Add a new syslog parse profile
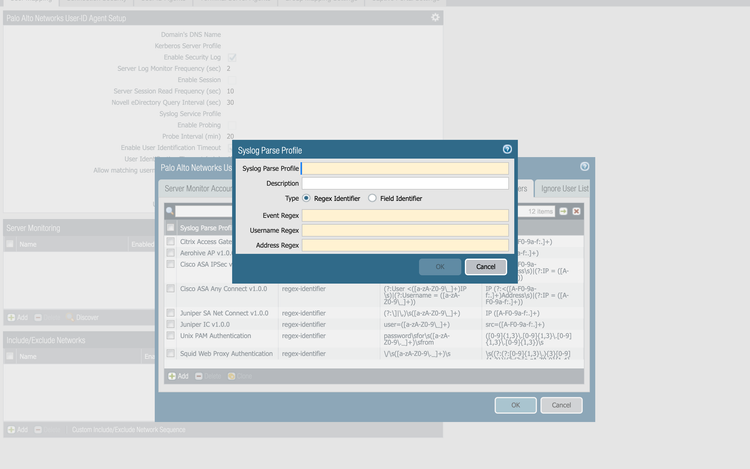Image resolution: width=750 pixels, height=469 pixels. (x=178, y=376)
